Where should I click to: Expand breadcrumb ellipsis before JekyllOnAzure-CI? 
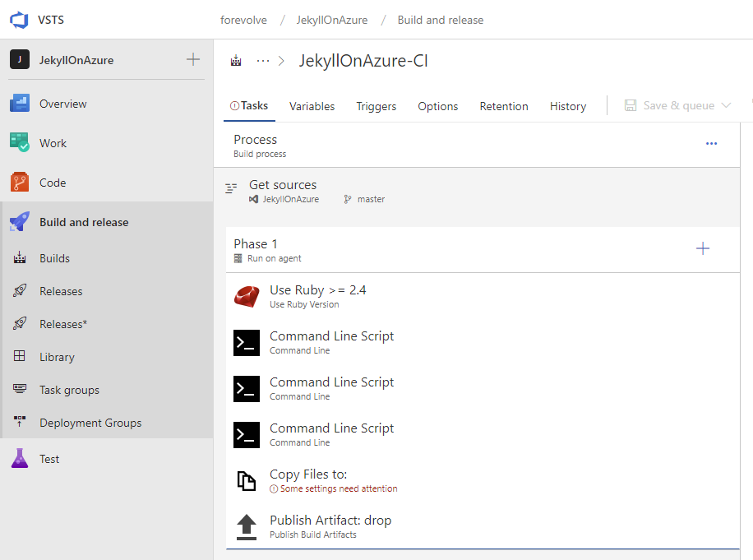(263, 61)
